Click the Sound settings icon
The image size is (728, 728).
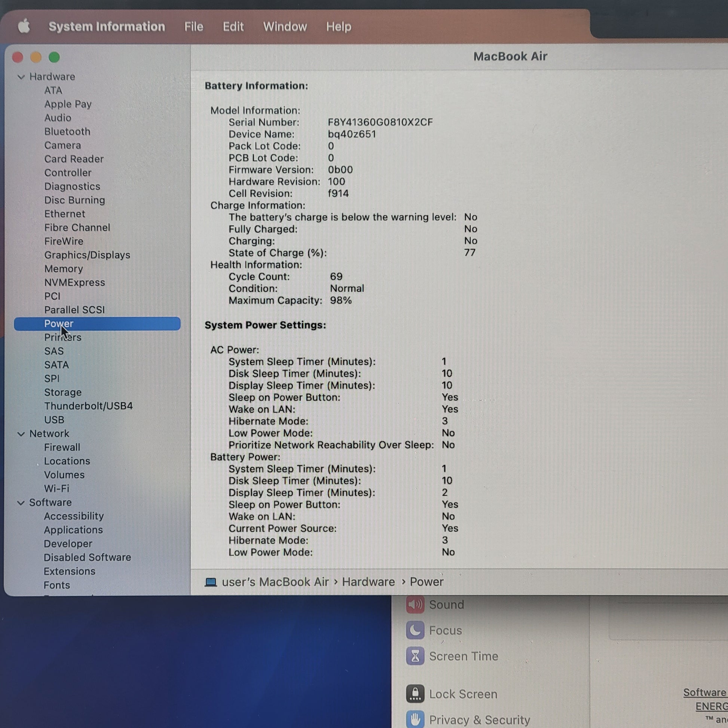pyautogui.click(x=415, y=605)
